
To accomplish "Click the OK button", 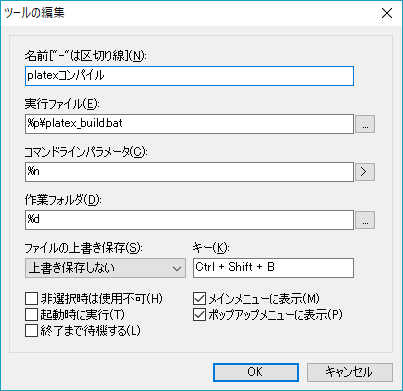I will coord(256,372).
